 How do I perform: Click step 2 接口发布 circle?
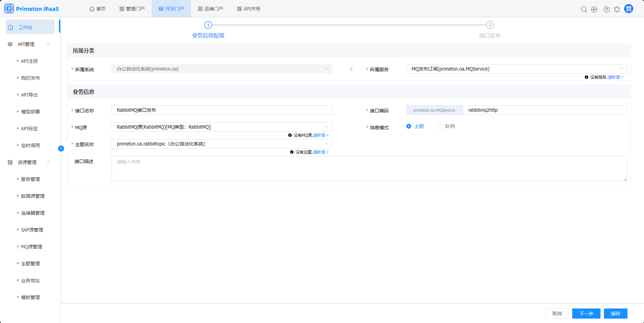(490, 25)
